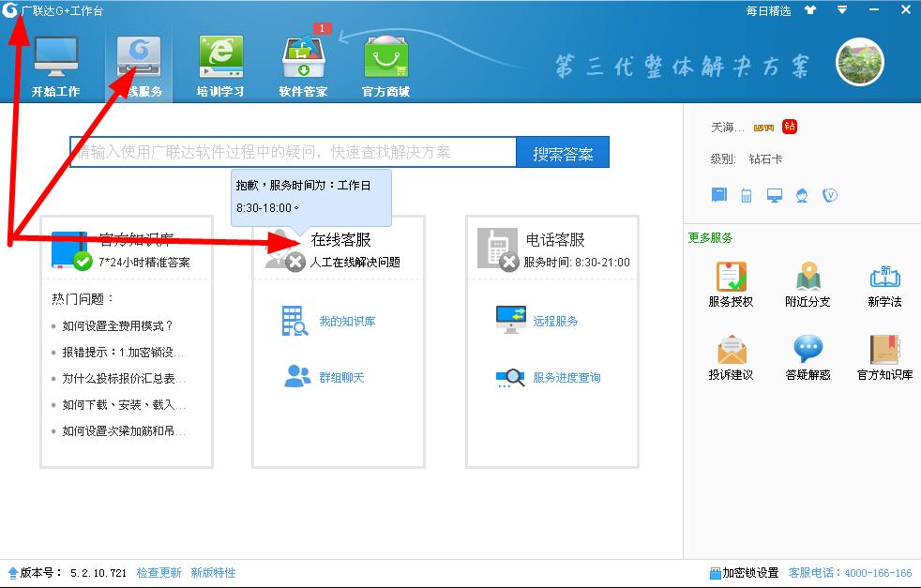Open question 报错提示：1.加密锁没…
The image size is (921, 588).
(123, 352)
